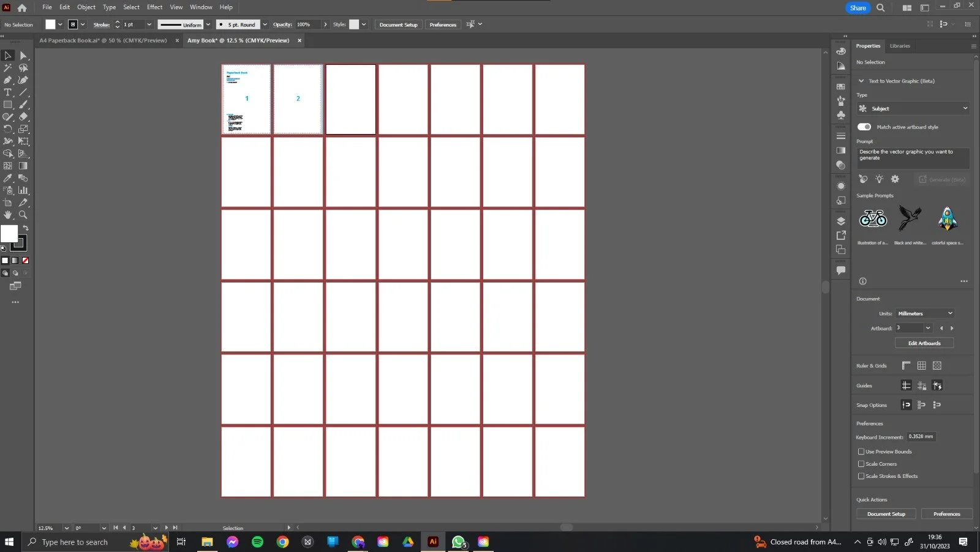Open the File menu
Image resolution: width=980 pixels, height=552 pixels.
tap(47, 7)
